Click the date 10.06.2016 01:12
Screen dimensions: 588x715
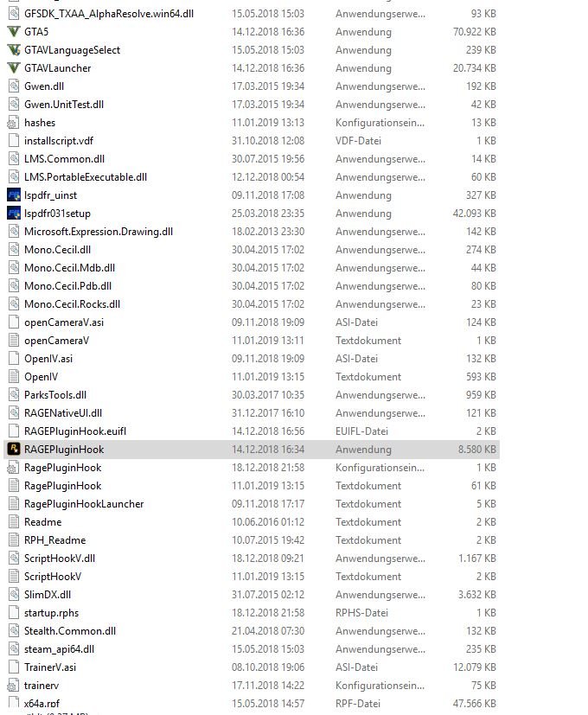point(268,522)
